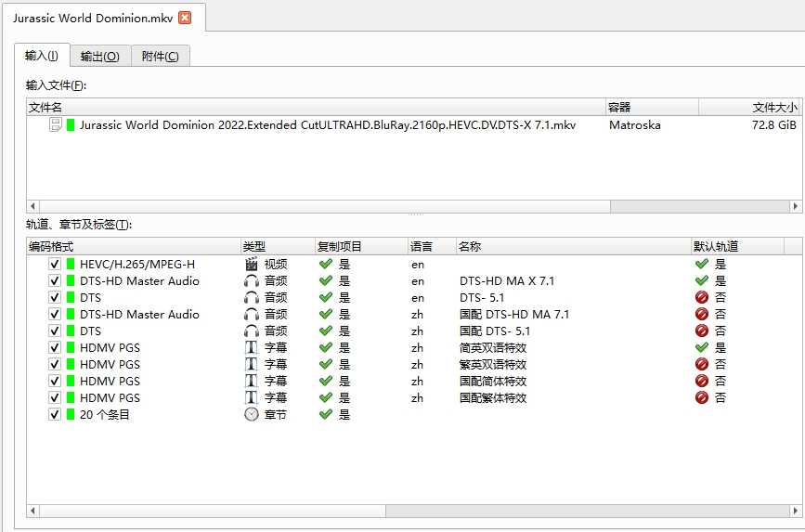The image size is (805, 532).
Task: Open the 附件(C) tab
Action: click(161, 56)
